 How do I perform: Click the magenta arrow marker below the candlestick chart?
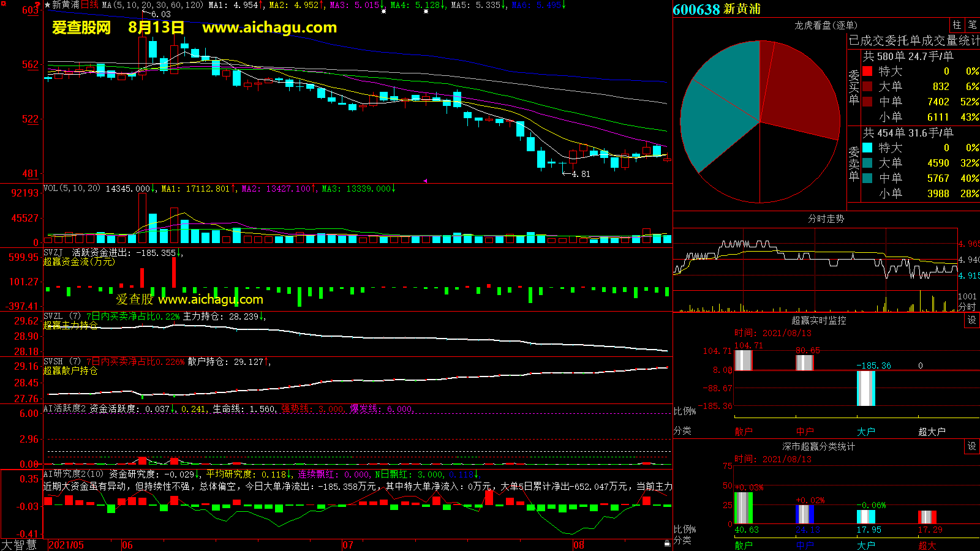click(425, 181)
